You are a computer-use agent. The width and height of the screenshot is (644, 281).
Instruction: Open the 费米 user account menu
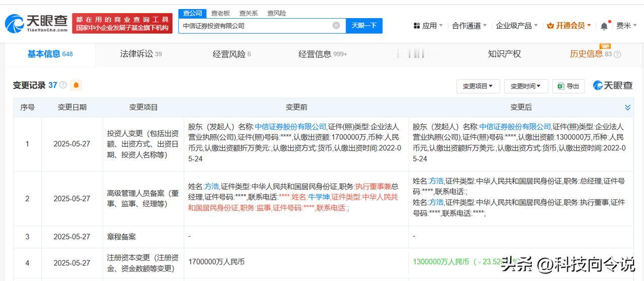[x=626, y=26]
